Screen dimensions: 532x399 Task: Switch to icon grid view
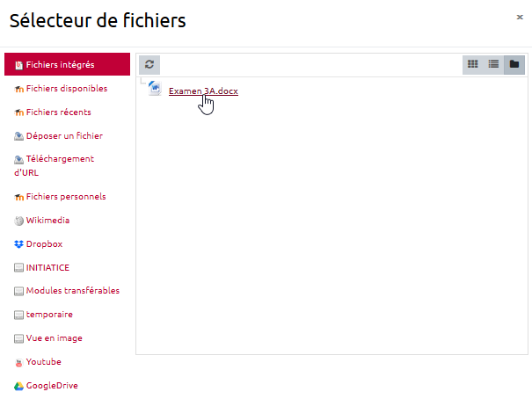pos(473,64)
